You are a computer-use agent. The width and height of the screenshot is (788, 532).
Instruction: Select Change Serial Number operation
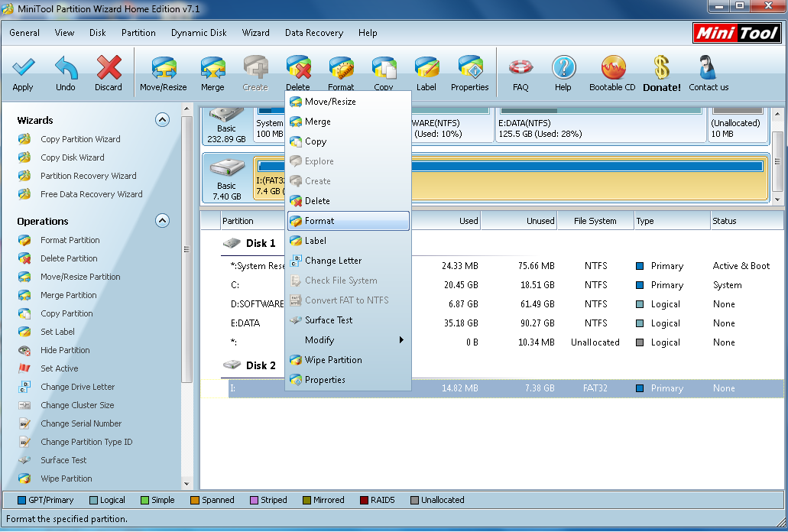(x=81, y=423)
